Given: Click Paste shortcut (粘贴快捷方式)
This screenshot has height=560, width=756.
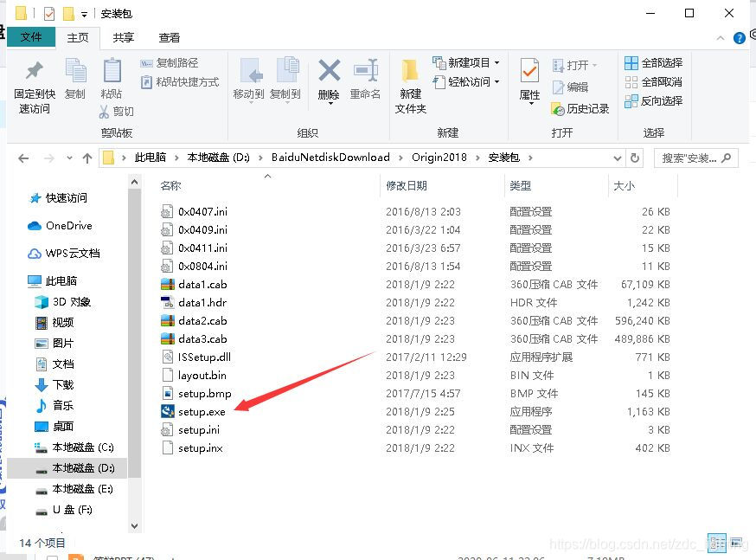Looking at the screenshot, I should 180,81.
